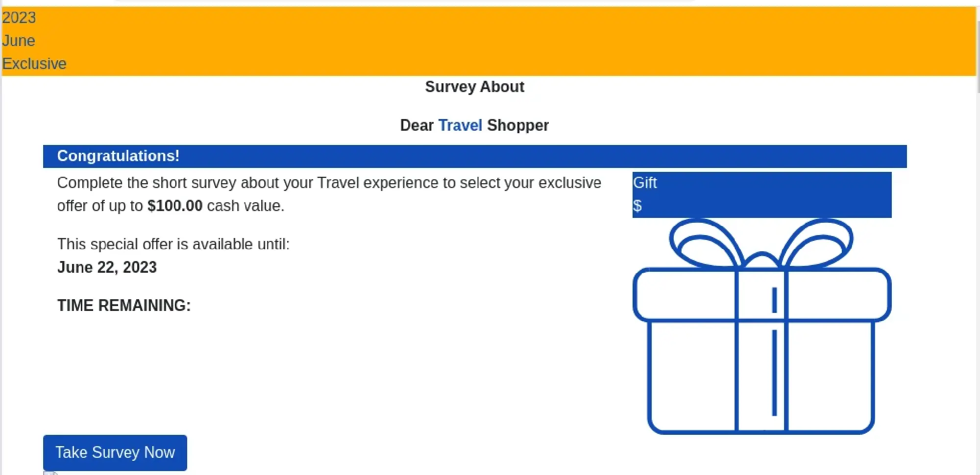
Task: Click the 'Exclusive' word in the banner
Action: pos(34,63)
